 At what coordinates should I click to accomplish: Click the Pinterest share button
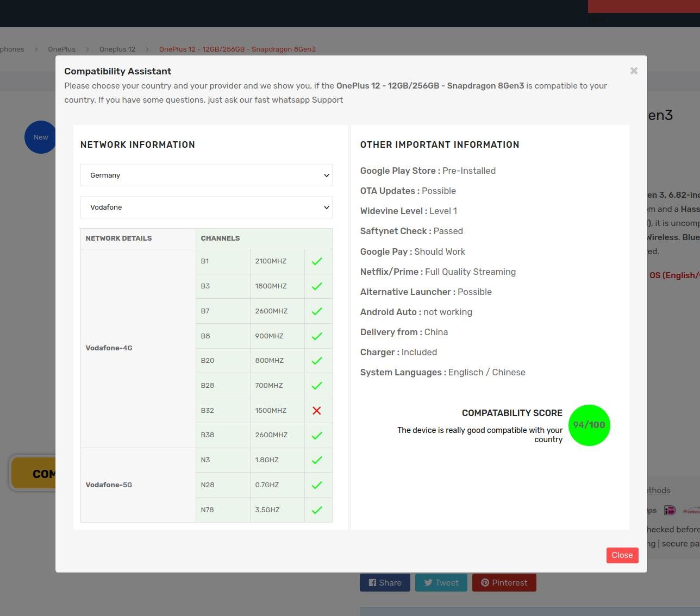tap(504, 582)
